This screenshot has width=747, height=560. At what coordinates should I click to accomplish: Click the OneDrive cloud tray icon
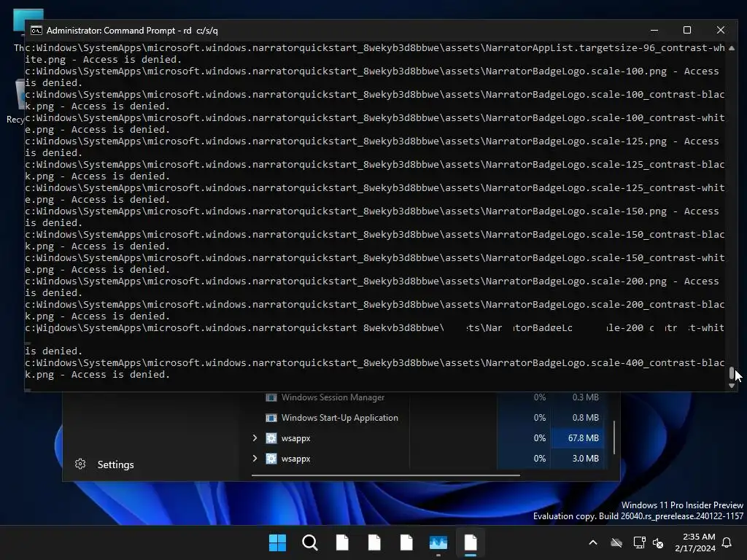pos(616,542)
